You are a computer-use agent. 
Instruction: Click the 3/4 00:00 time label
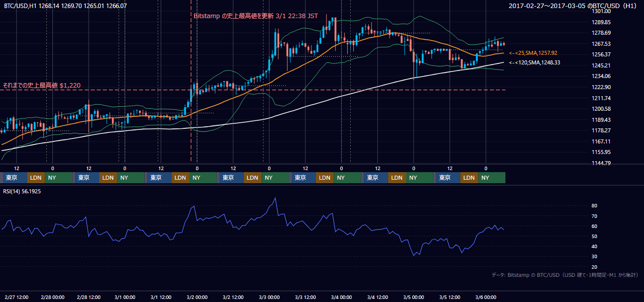[342, 297]
